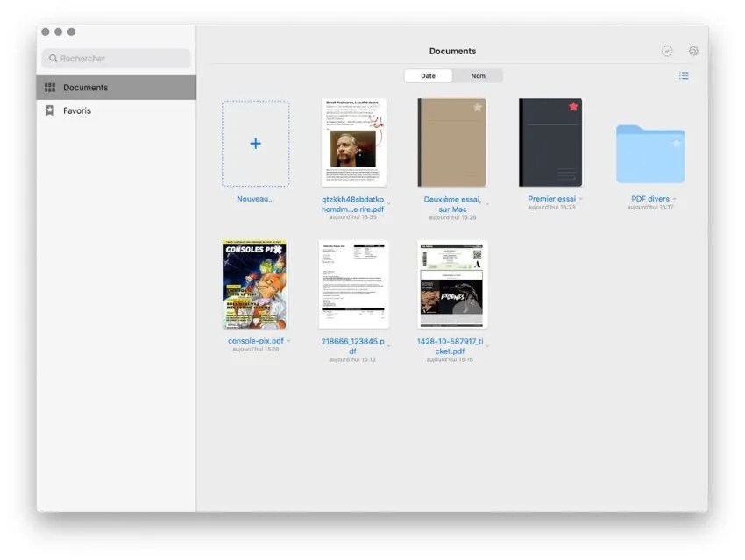Toggle sorting to Nom
745x560 pixels.
[x=479, y=75]
